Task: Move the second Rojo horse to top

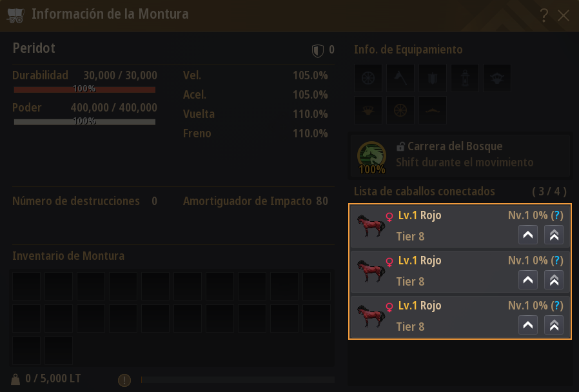Action: [x=554, y=280]
